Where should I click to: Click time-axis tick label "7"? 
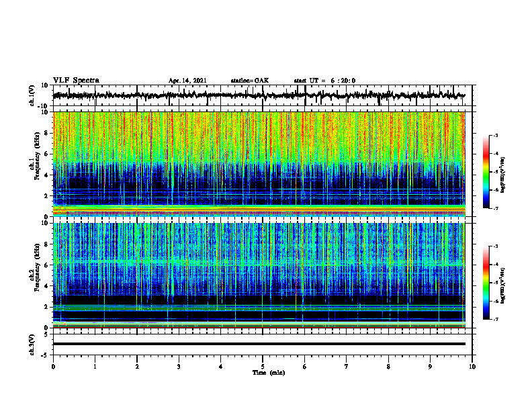pyautogui.click(x=347, y=367)
